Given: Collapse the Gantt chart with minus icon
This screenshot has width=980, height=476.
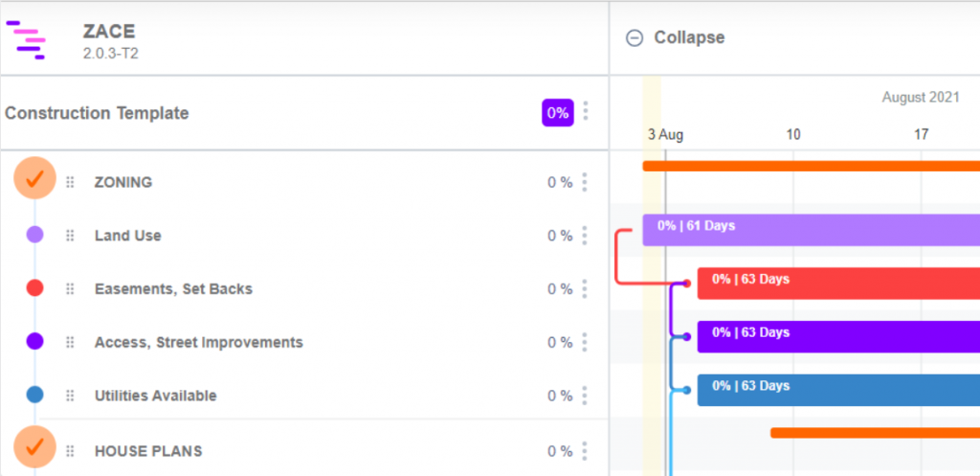Looking at the screenshot, I should pos(635,38).
